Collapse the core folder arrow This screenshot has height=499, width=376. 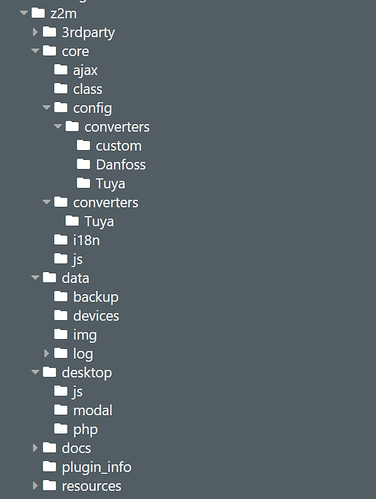click(x=35, y=51)
